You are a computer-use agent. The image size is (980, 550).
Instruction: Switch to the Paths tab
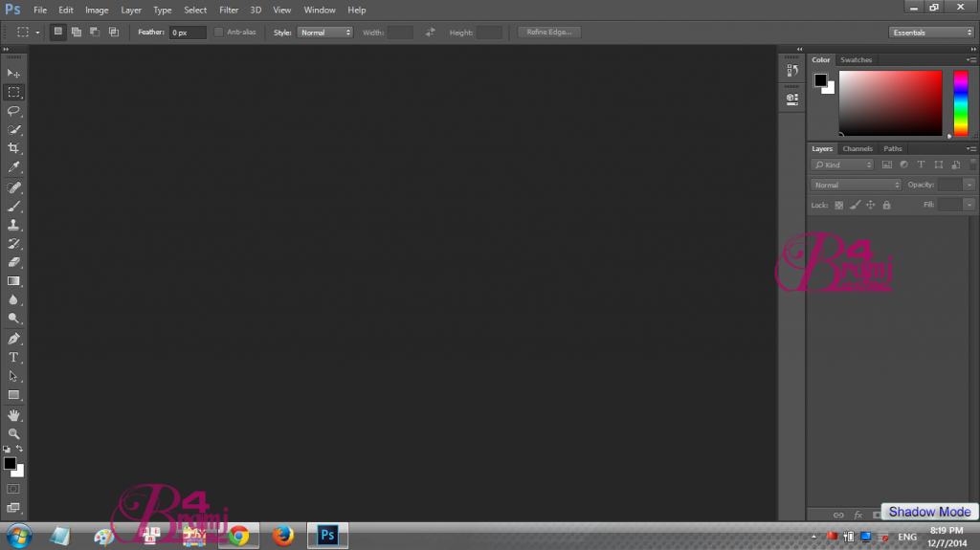893,149
